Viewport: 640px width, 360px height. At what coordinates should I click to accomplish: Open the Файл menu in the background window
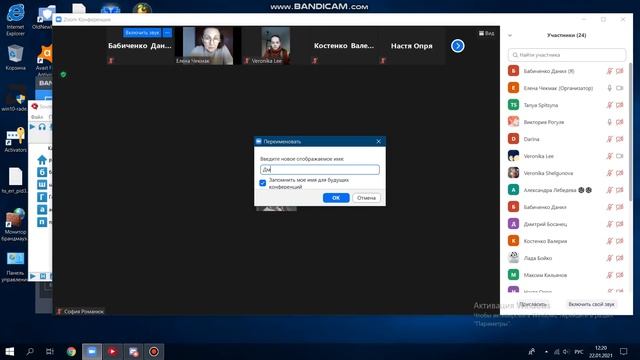coord(37,117)
